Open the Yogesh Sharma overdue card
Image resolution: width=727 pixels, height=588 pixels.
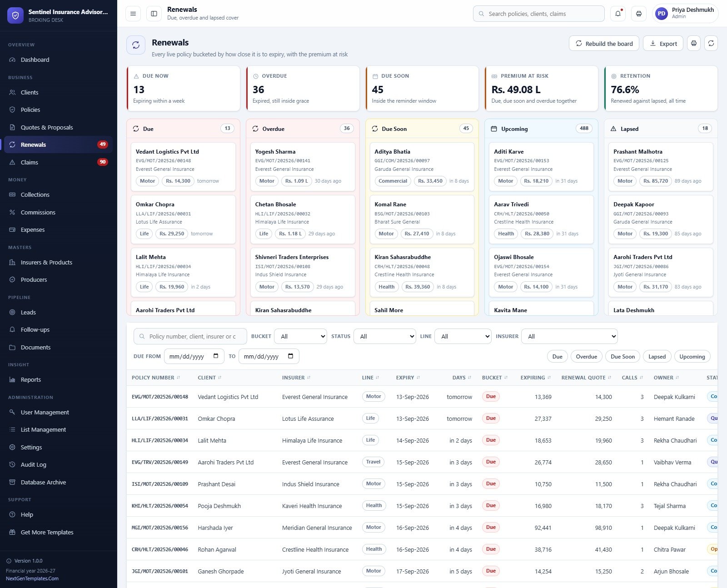pos(303,167)
